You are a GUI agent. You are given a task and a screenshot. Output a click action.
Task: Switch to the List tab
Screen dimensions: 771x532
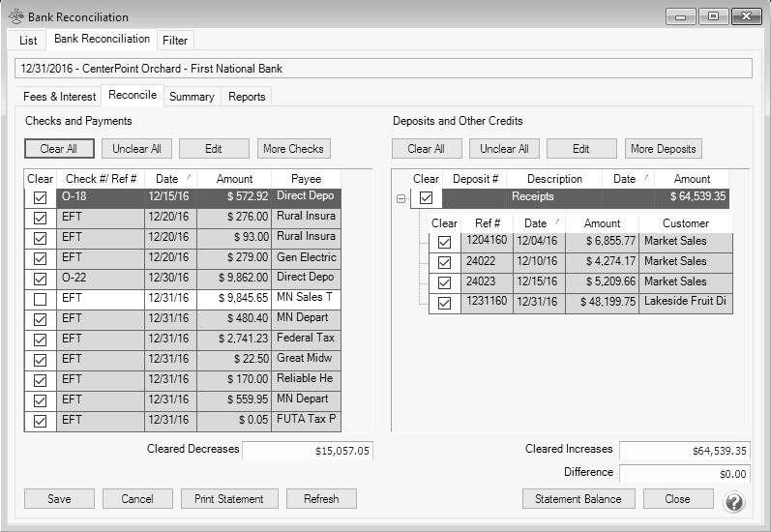(28, 41)
